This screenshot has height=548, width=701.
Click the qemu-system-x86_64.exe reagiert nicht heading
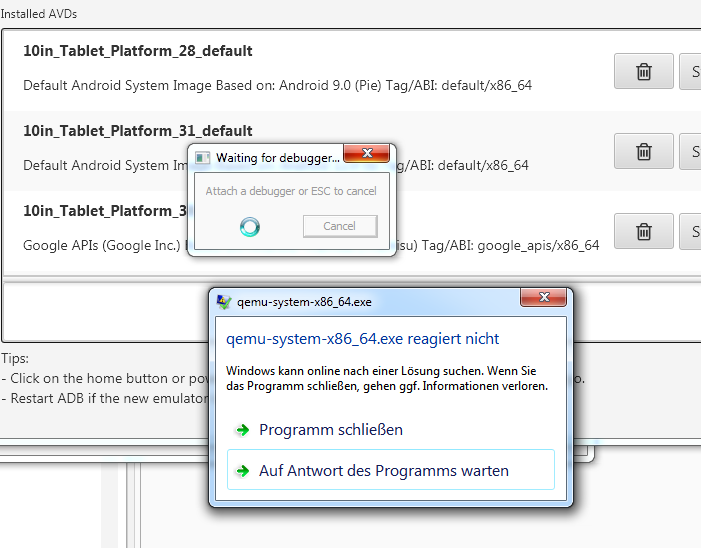coord(362,339)
